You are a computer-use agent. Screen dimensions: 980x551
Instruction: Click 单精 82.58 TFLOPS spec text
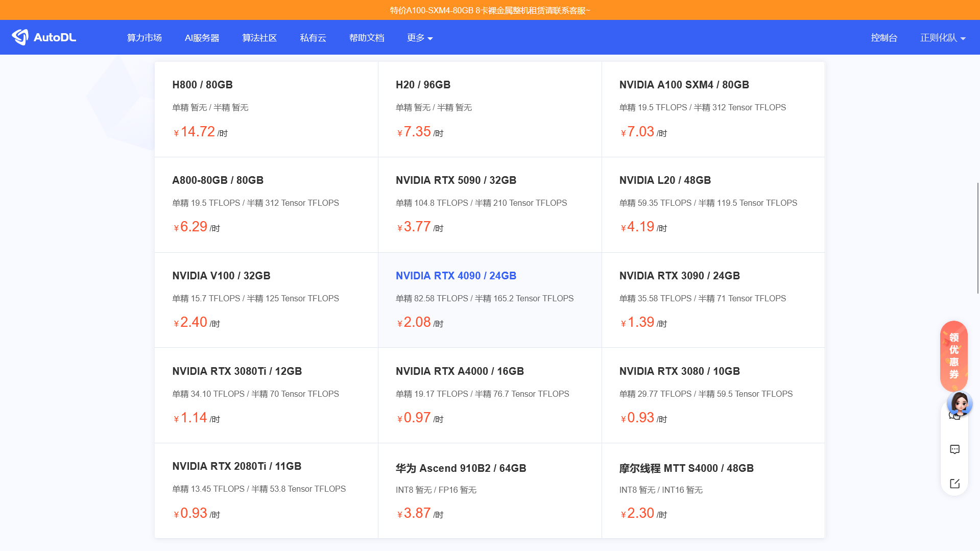pyautogui.click(x=432, y=299)
